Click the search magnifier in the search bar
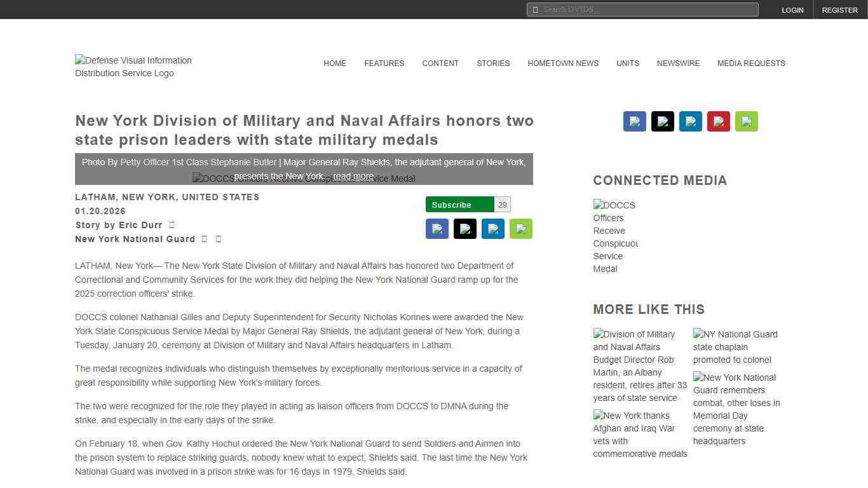This screenshot has width=868, height=488. click(x=536, y=9)
